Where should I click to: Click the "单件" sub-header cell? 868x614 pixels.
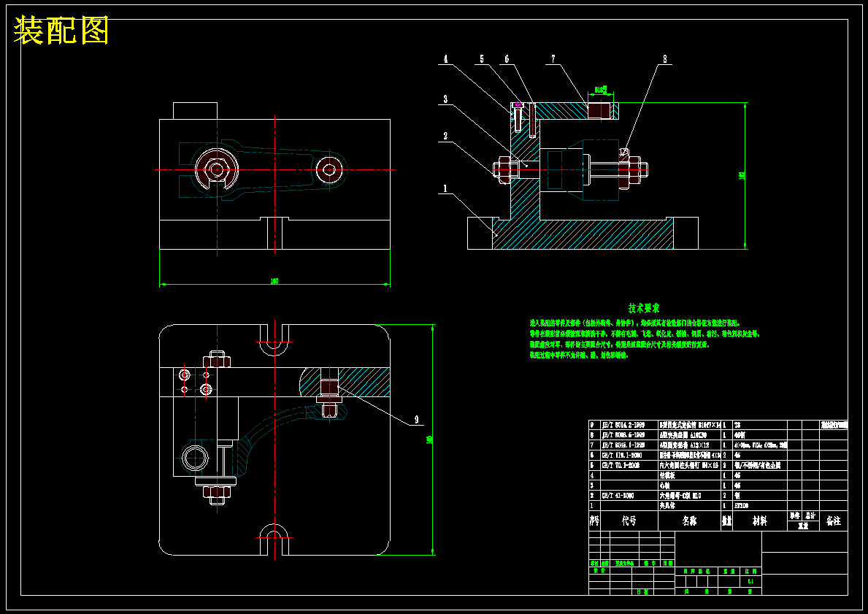coord(795,515)
